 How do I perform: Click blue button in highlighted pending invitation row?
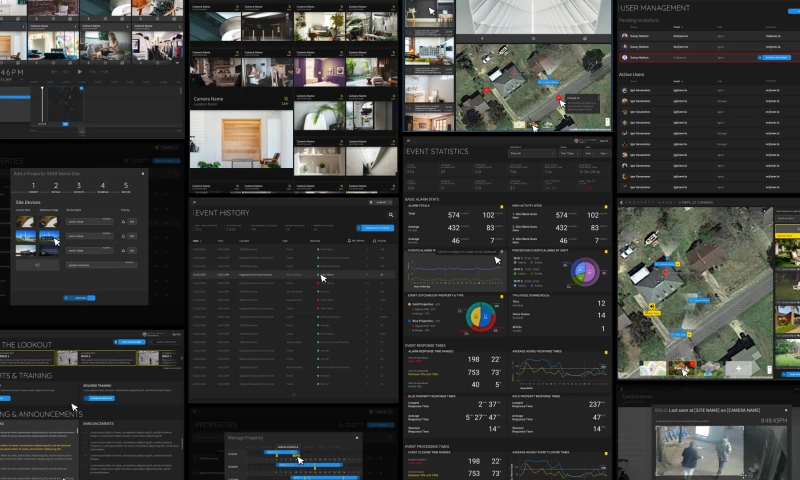pos(776,58)
